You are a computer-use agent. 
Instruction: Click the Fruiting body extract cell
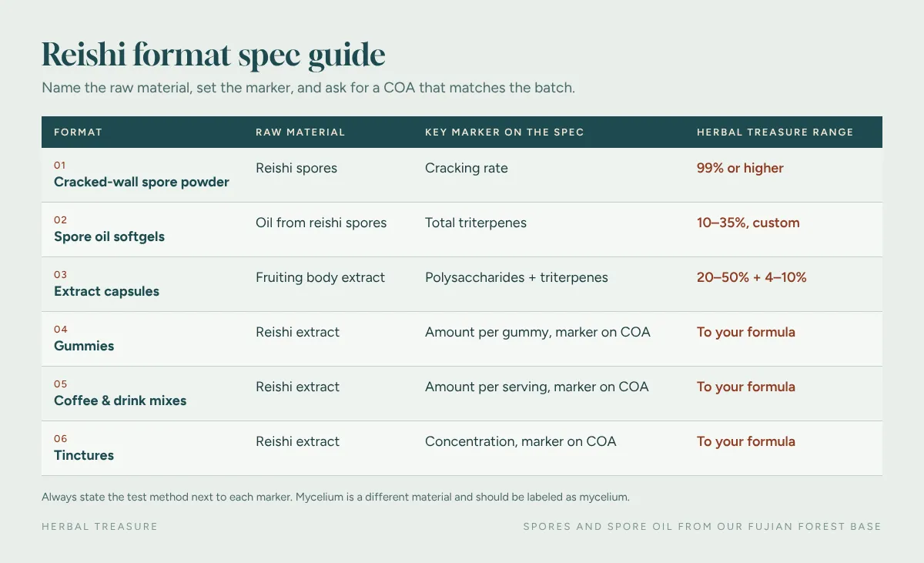[x=320, y=277]
